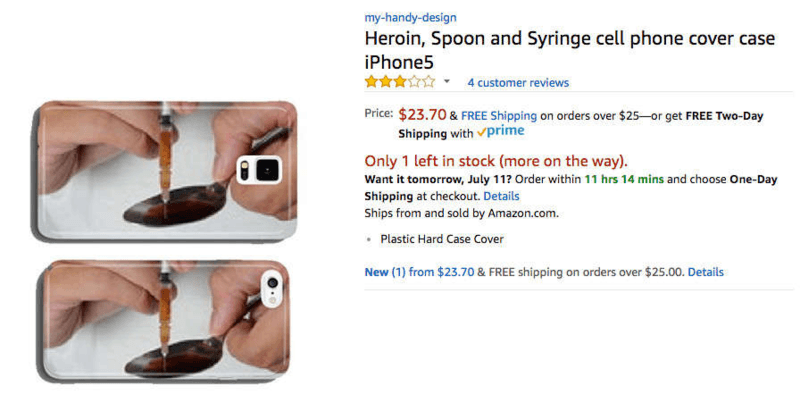The image size is (800, 411).
Task: Open Details link after Shipping at checkout
Action: [501, 196]
